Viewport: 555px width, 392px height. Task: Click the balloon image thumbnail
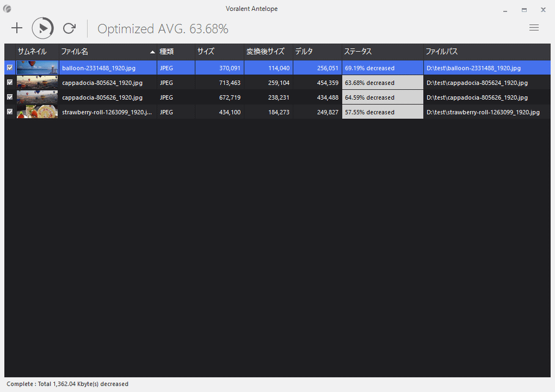coord(37,68)
